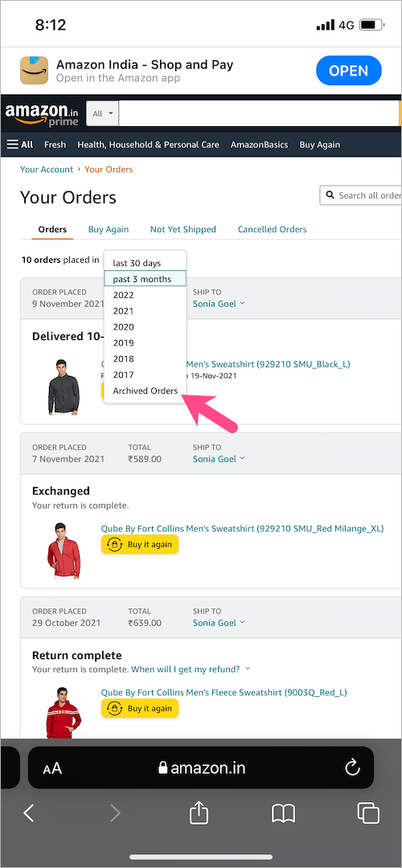Open the Safari tabs overview icon
Screen dimensions: 402x868
pos(368,813)
